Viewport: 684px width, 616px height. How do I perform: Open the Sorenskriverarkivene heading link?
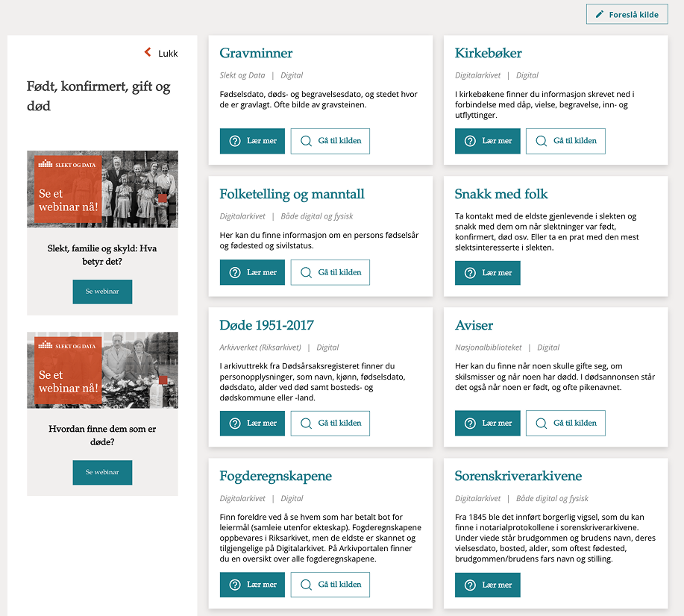point(518,476)
